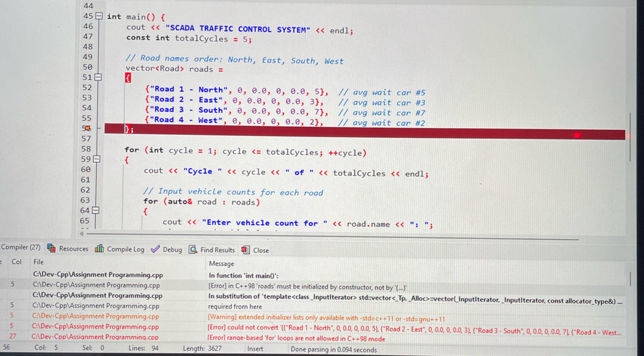Collapse the main() function fold at line 45
Image resolution: width=644 pixels, height=356 pixels.
(x=99, y=16)
